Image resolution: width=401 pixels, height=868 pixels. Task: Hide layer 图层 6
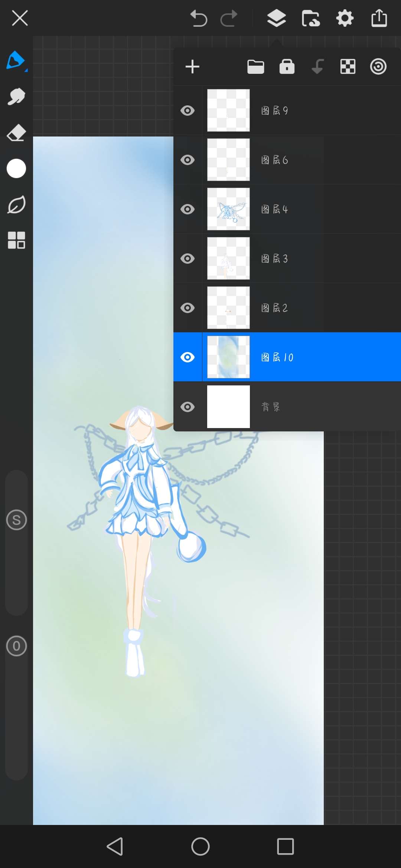[x=188, y=160]
